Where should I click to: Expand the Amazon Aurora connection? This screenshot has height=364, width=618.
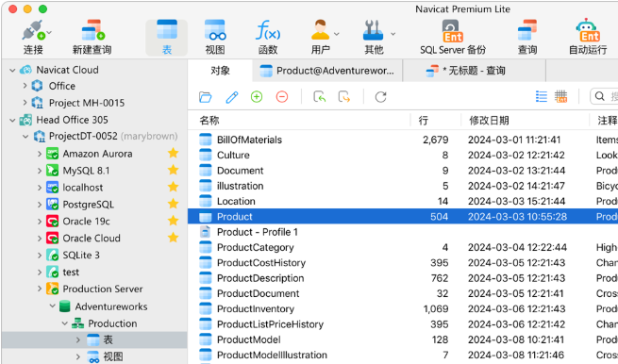40,154
